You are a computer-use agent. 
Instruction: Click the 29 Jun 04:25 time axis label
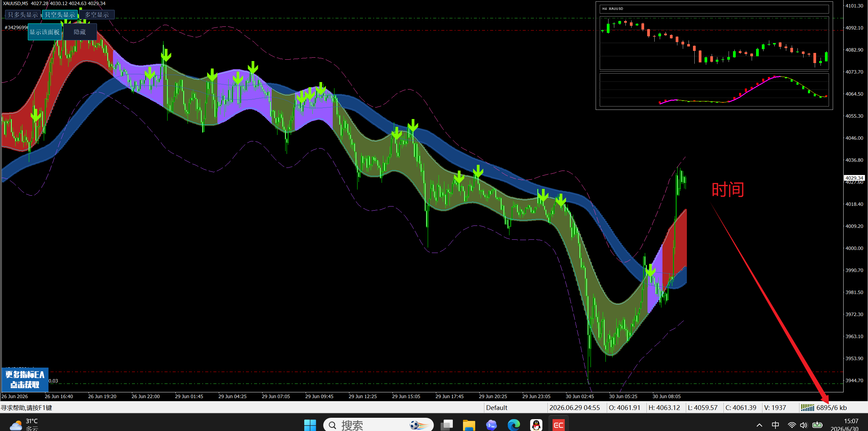pyautogui.click(x=232, y=396)
